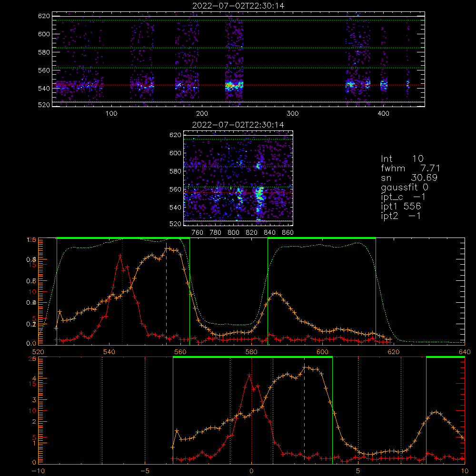Click the long thick green bar above the lower plot

point(253,357)
